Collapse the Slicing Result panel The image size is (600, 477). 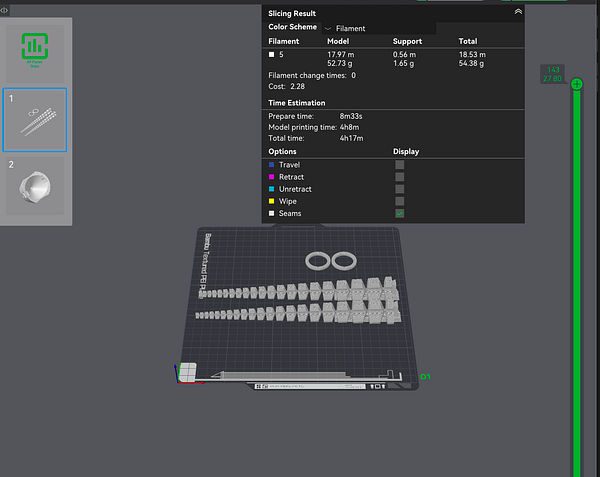[x=518, y=12]
